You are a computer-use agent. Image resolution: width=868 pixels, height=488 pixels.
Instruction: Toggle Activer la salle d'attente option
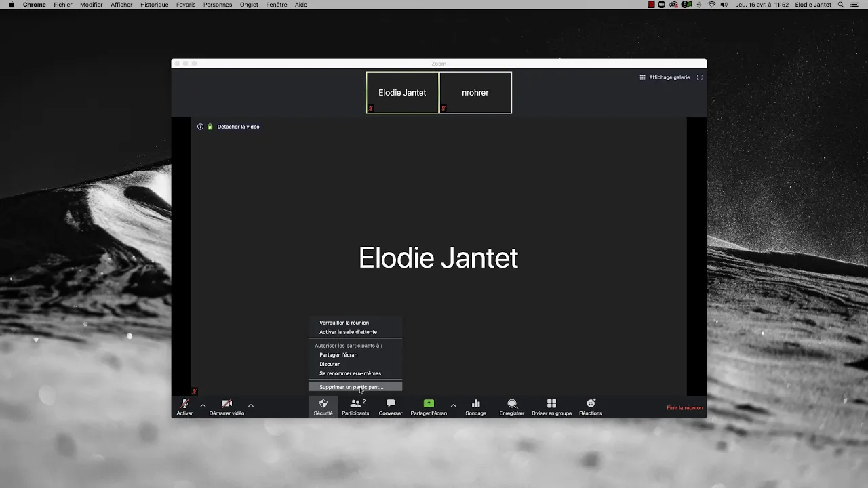(x=355, y=332)
